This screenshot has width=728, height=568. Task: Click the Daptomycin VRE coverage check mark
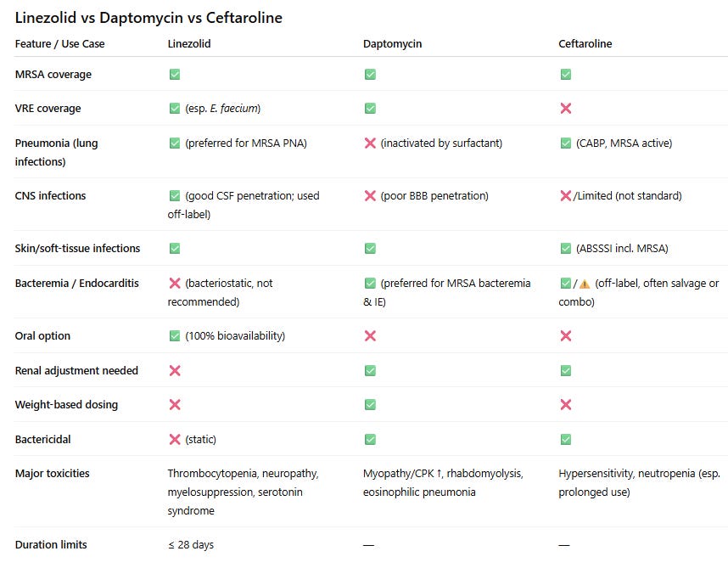pos(370,108)
